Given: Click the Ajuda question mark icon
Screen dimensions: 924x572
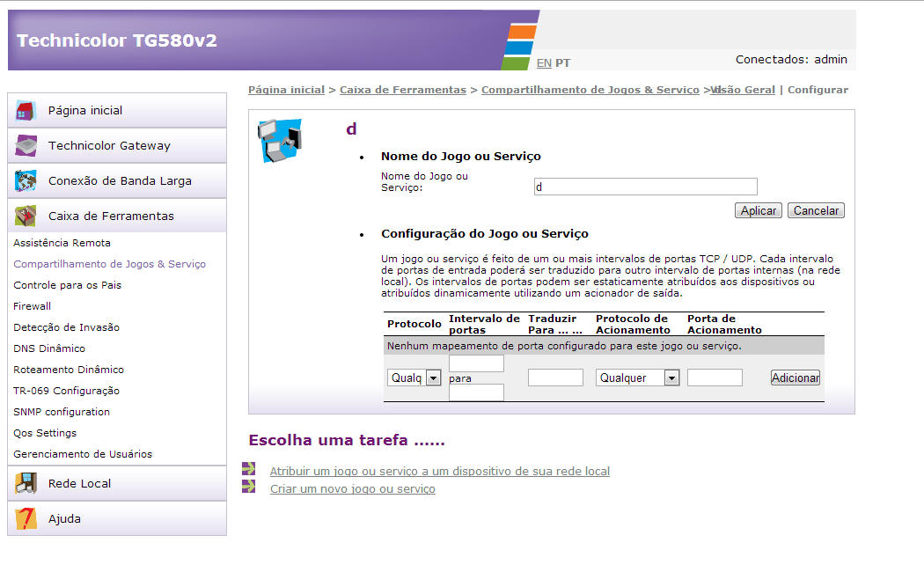Looking at the screenshot, I should coord(26,519).
